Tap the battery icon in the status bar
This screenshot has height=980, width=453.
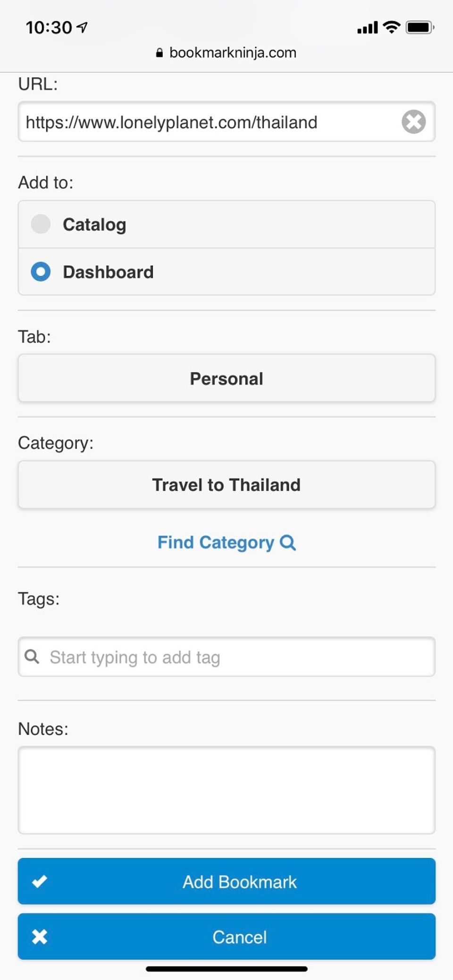pyautogui.click(x=419, y=27)
